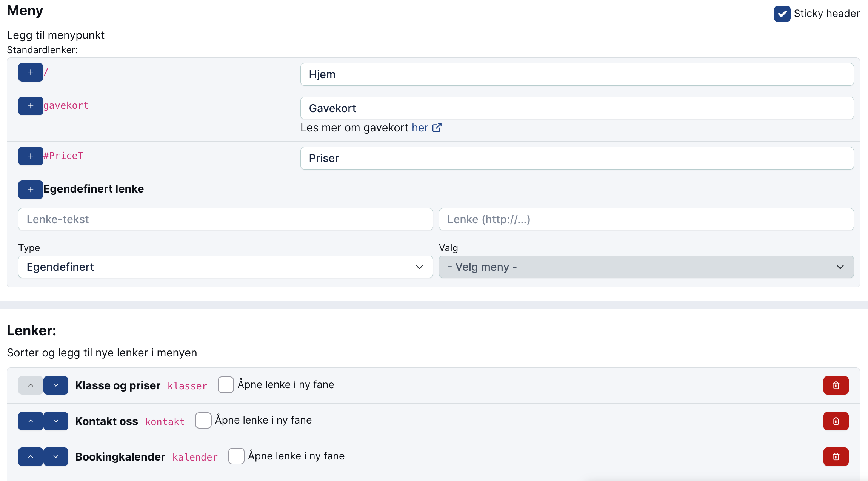The width and height of the screenshot is (868, 481).
Task: Click the '#PriceT' link path
Action: [63, 156]
